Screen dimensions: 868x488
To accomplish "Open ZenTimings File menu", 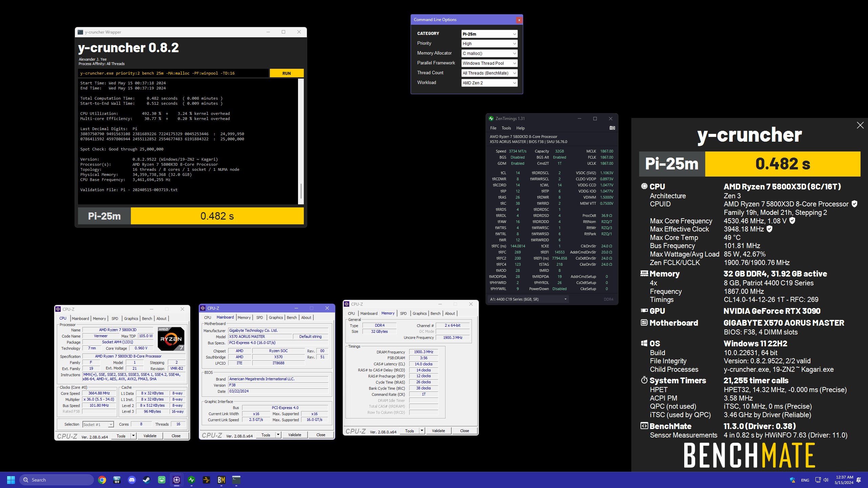I will (493, 128).
